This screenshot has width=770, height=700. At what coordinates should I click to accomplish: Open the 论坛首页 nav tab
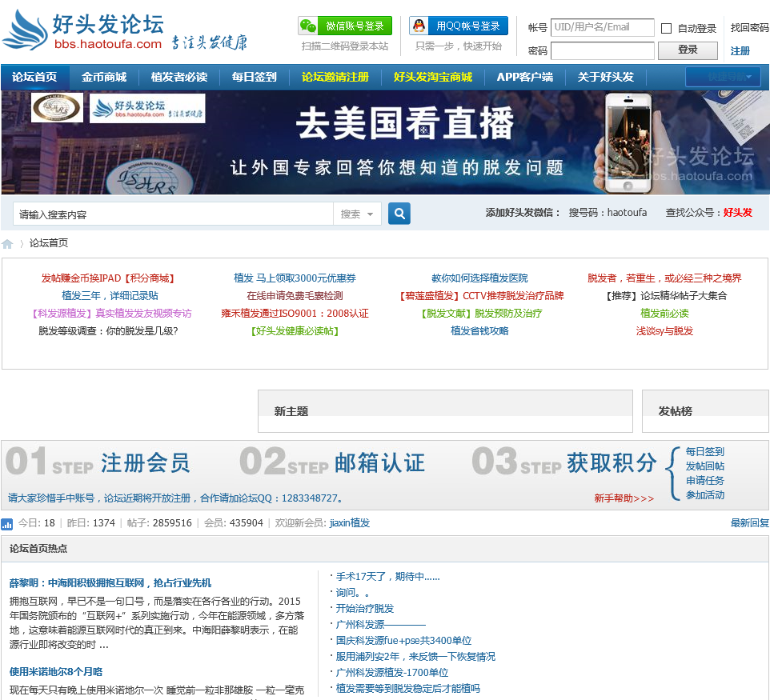[x=34, y=77]
